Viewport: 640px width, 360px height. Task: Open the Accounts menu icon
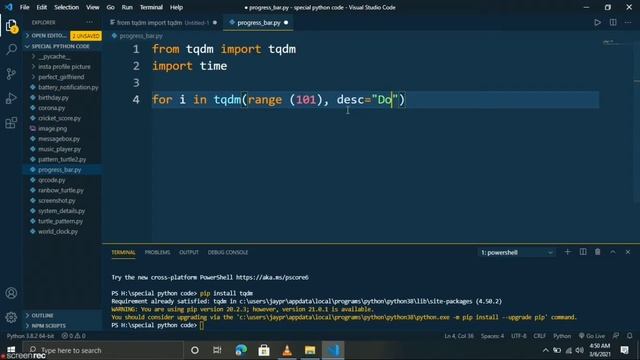(x=11, y=293)
